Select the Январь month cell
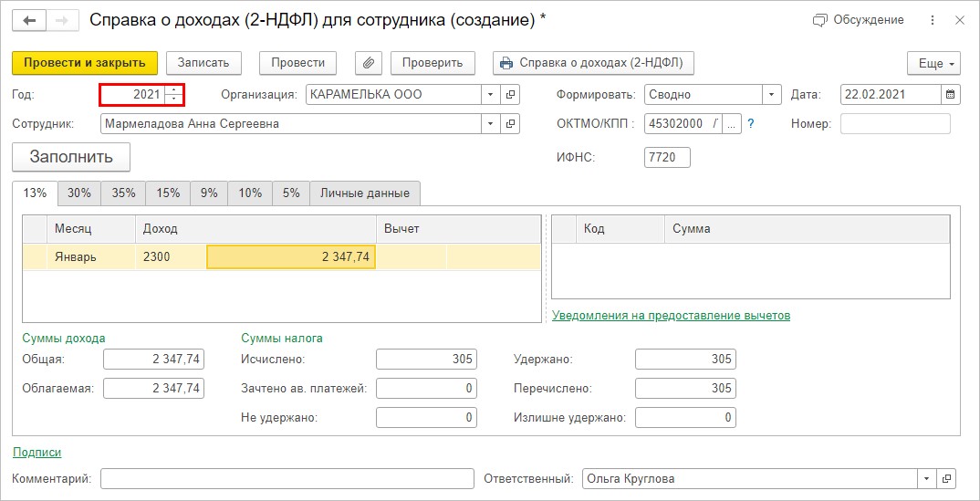Image resolution: width=980 pixels, height=501 pixels. click(91, 256)
